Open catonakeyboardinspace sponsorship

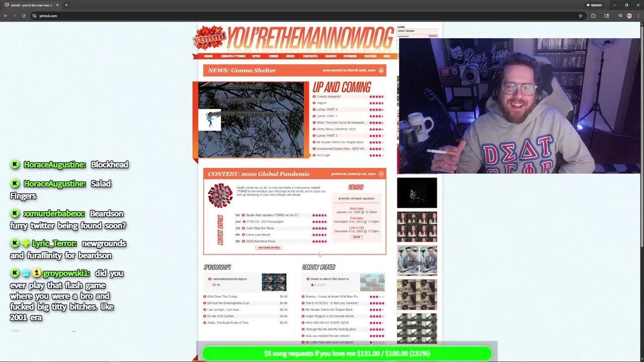[x=229, y=279]
